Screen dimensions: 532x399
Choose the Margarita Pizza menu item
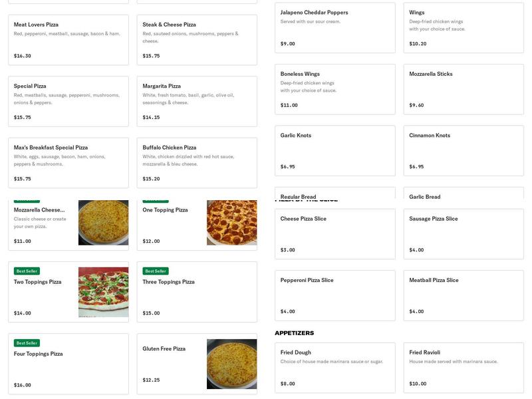coord(196,101)
